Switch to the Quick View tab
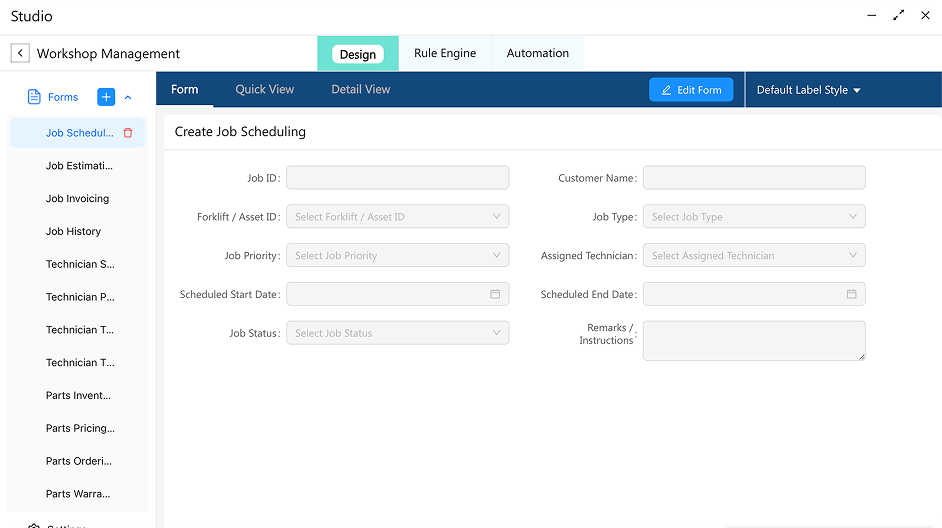This screenshot has width=942, height=528. click(265, 90)
